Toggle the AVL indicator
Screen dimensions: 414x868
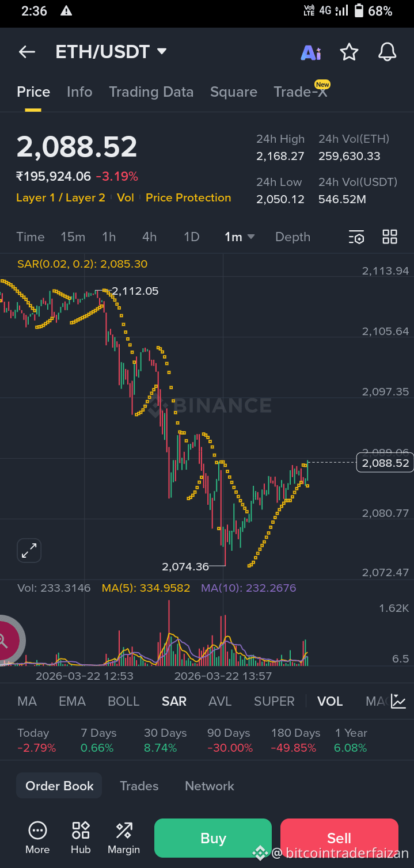coord(220,701)
